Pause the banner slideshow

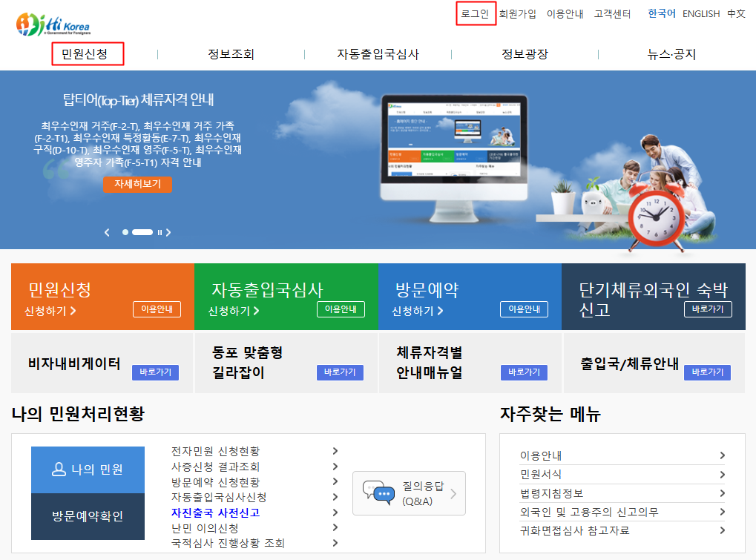click(x=160, y=232)
